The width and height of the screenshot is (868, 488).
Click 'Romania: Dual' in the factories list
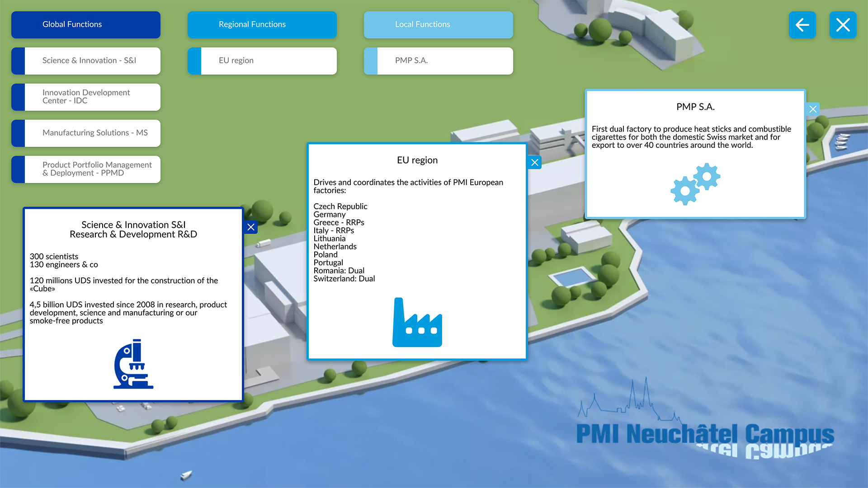click(x=339, y=271)
